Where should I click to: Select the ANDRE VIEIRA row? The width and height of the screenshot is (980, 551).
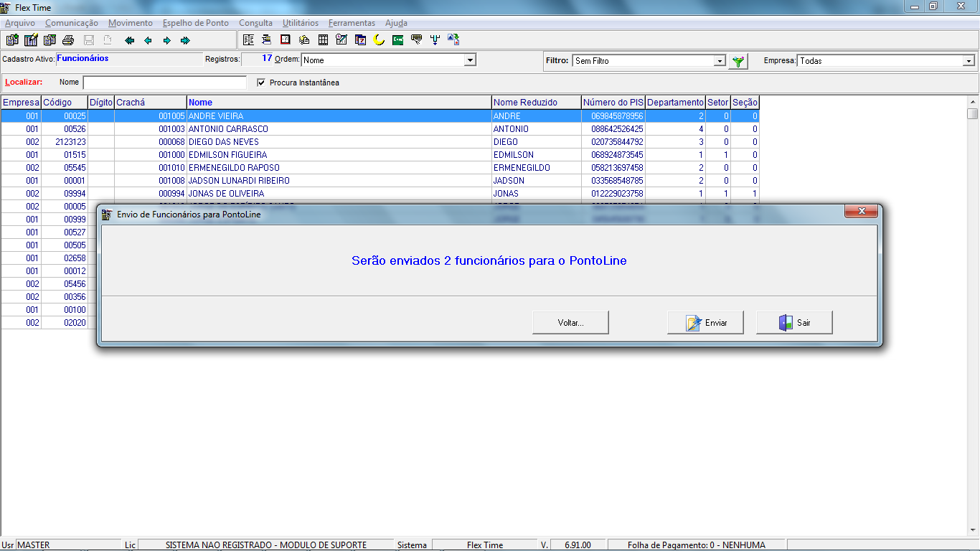coord(380,116)
